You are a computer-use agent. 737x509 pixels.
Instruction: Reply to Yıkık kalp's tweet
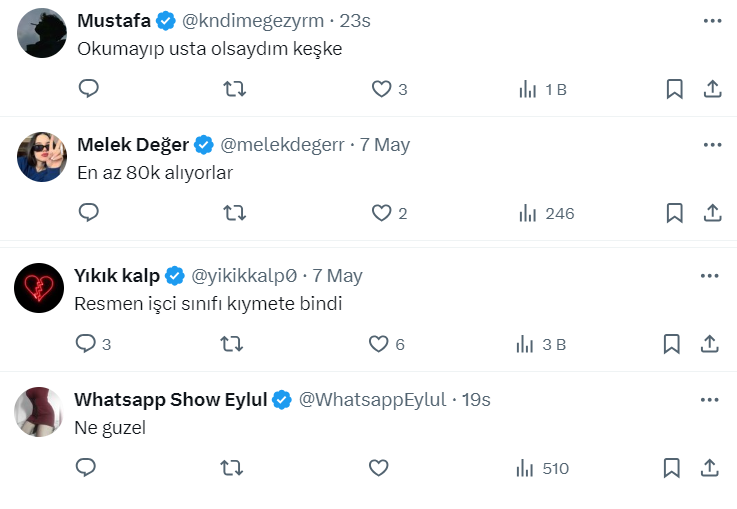86,344
